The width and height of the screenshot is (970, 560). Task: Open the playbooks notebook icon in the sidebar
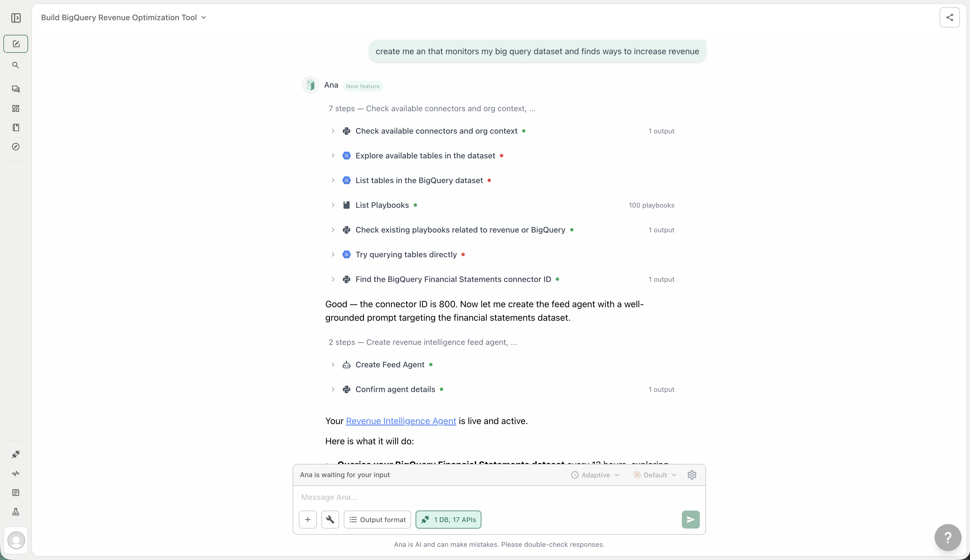coord(15,127)
